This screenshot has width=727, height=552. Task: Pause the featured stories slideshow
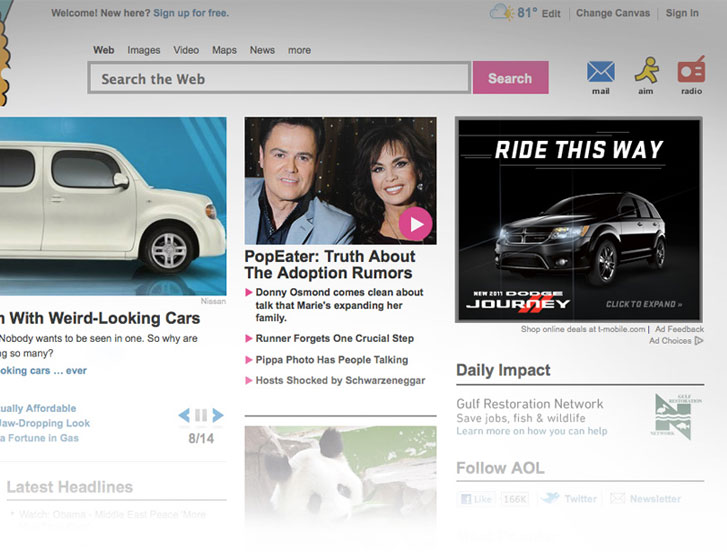(x=201, y=415)
